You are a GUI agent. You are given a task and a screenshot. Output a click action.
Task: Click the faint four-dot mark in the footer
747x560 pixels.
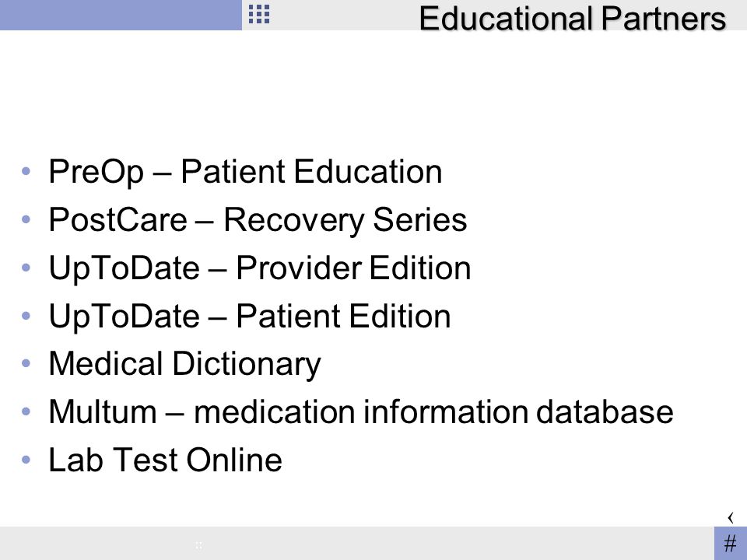tap(198, 545)
